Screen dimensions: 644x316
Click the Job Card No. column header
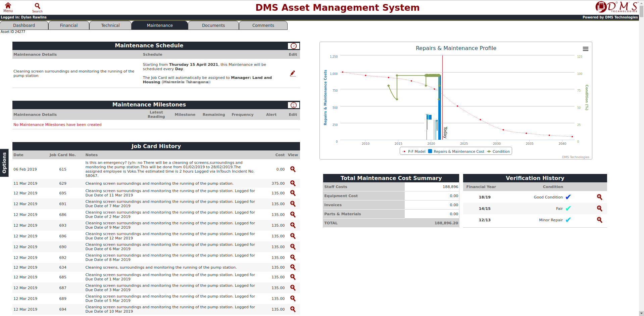coord(63,155)
